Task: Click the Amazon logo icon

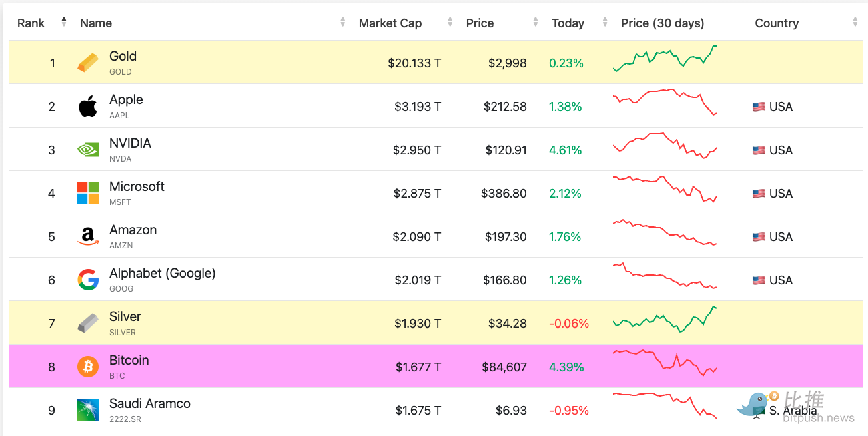Action: coord(88,237)
